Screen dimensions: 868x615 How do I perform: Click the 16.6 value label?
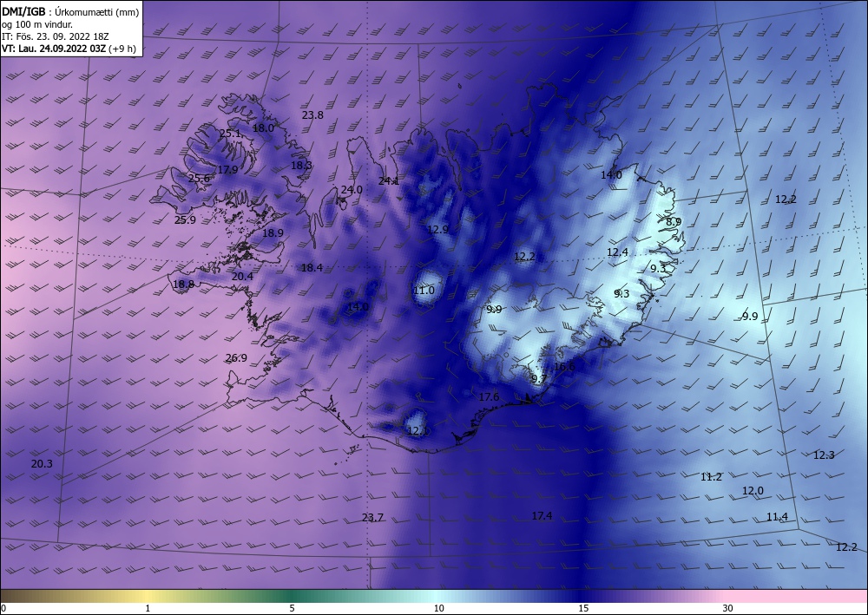coord(564,366)
